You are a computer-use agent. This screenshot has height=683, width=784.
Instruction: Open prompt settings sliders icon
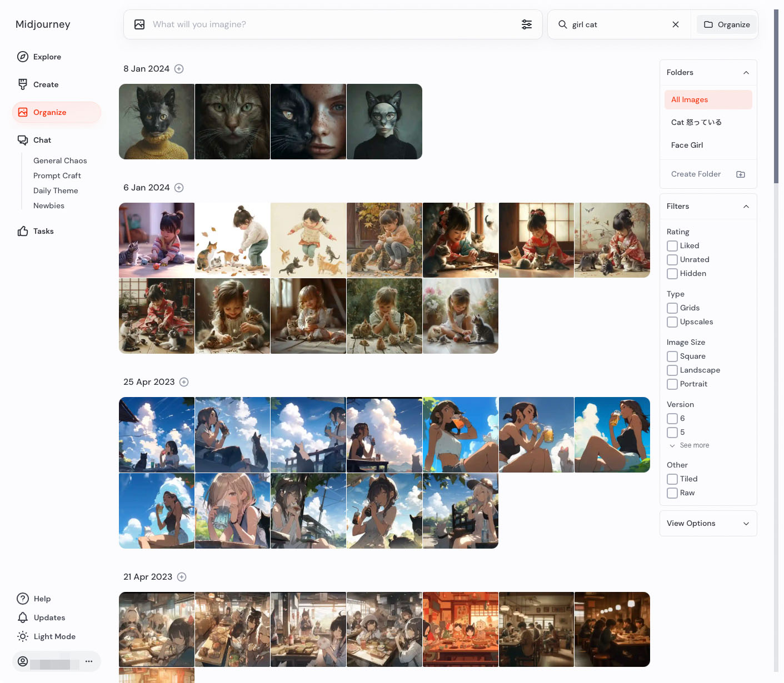point(527,24)
